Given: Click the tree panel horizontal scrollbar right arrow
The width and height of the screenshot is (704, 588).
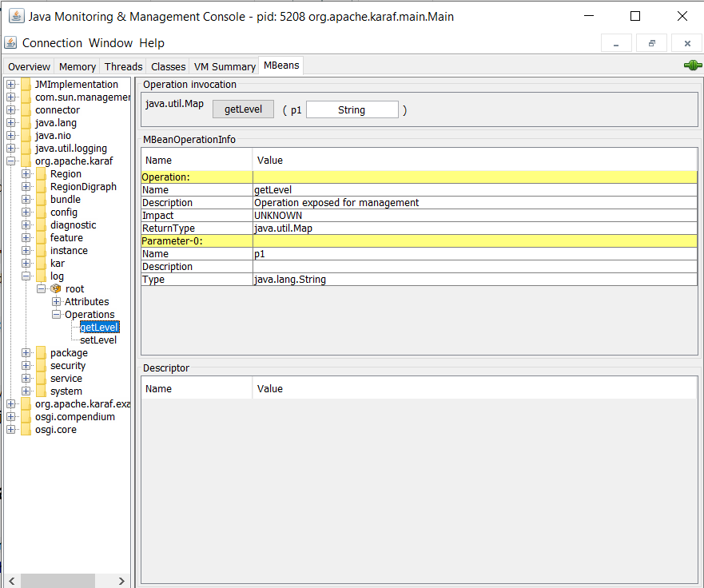Looking at the screenshot, I should (x=121, y=581).
